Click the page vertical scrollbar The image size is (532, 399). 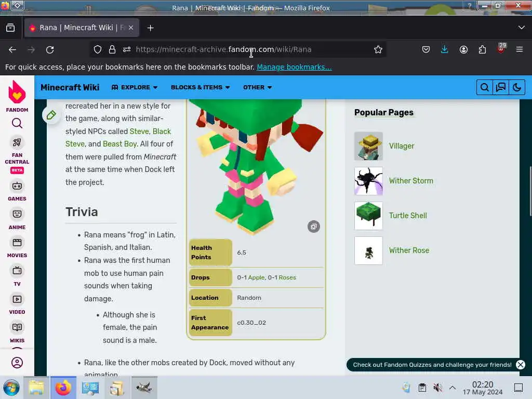(x=530, y=191)
